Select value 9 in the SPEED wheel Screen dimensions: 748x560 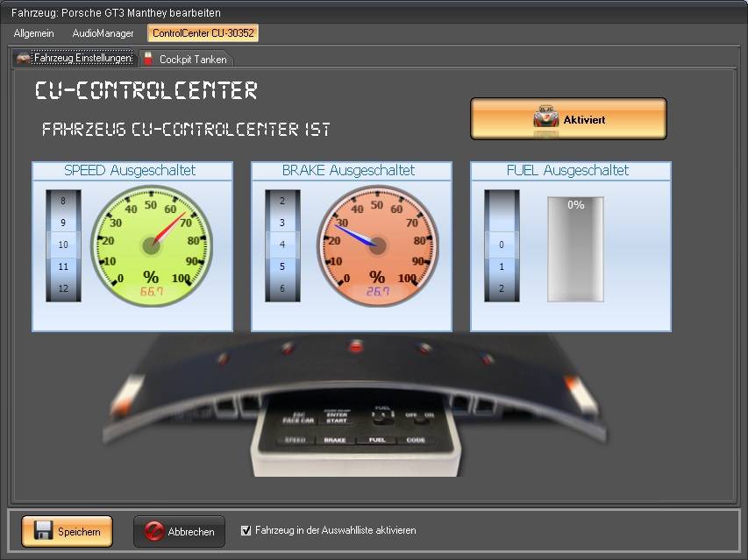coord(63,223)
